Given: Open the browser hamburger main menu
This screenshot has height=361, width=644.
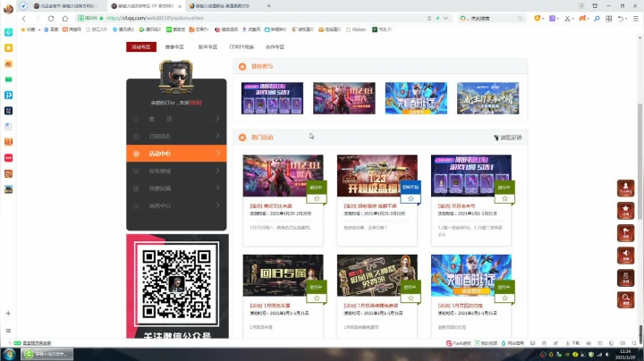Looking at the screenshot, I should [635, 19].
